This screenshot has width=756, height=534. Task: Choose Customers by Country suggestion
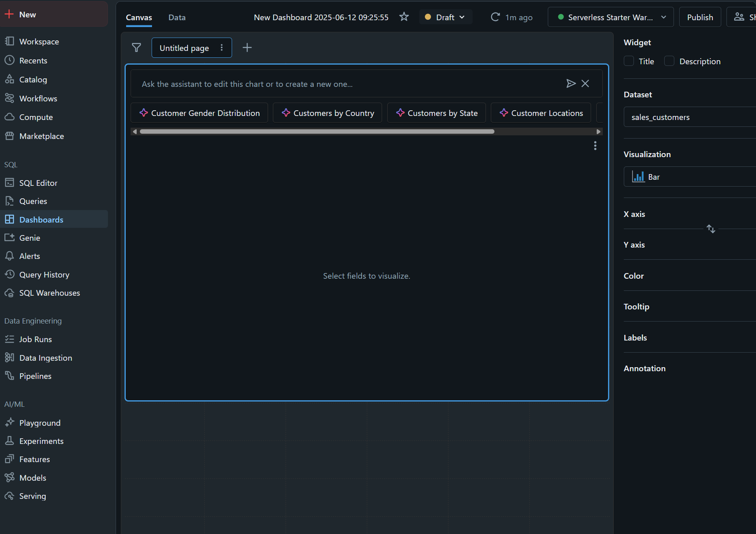point(327,113)
